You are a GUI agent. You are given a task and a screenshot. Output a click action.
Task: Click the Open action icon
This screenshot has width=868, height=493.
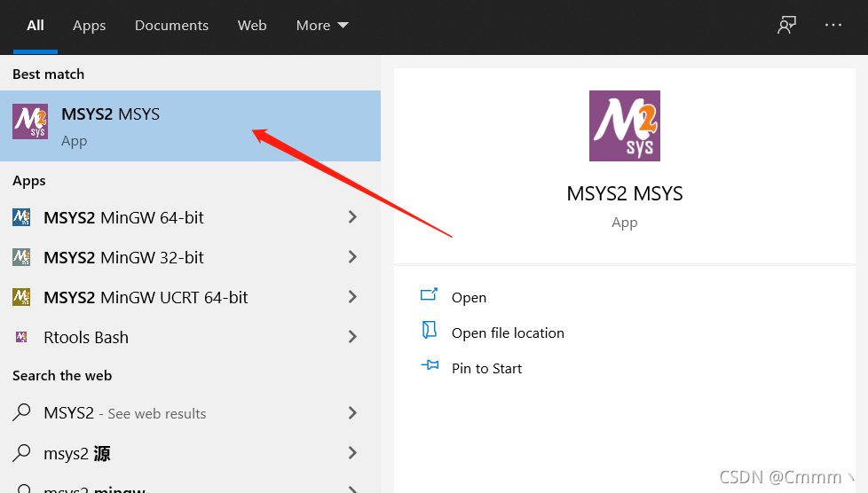429,295
